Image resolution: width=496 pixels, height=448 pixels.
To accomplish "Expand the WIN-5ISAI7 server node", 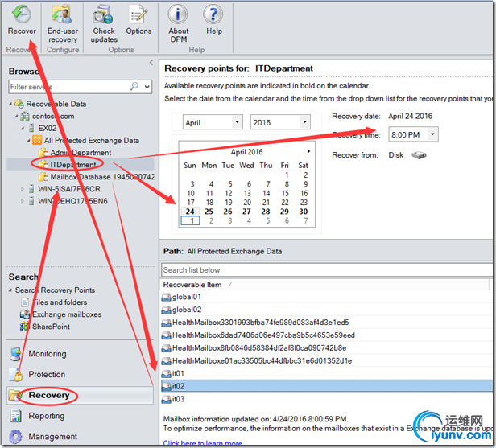I will (23, 189).
